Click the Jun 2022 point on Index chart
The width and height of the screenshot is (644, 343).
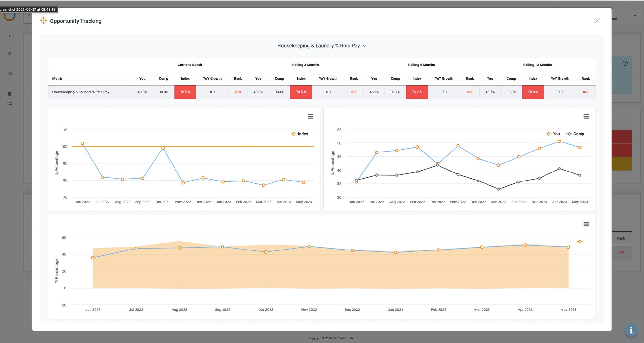[82, 143]
